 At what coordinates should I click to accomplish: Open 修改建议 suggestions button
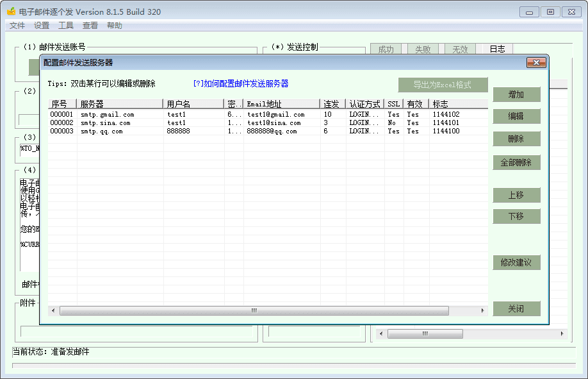pos(516,262)
